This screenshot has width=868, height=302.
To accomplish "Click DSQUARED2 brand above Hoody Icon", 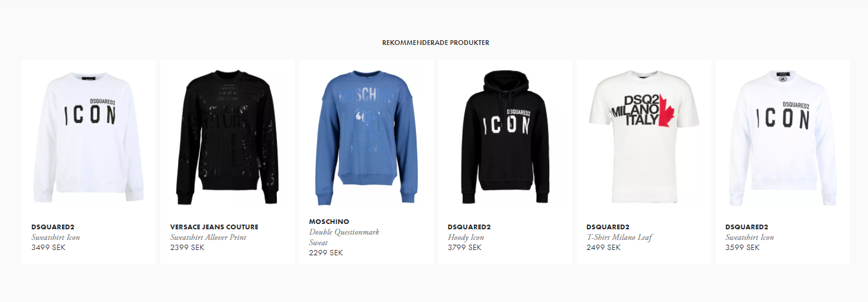I will (469, 227).
